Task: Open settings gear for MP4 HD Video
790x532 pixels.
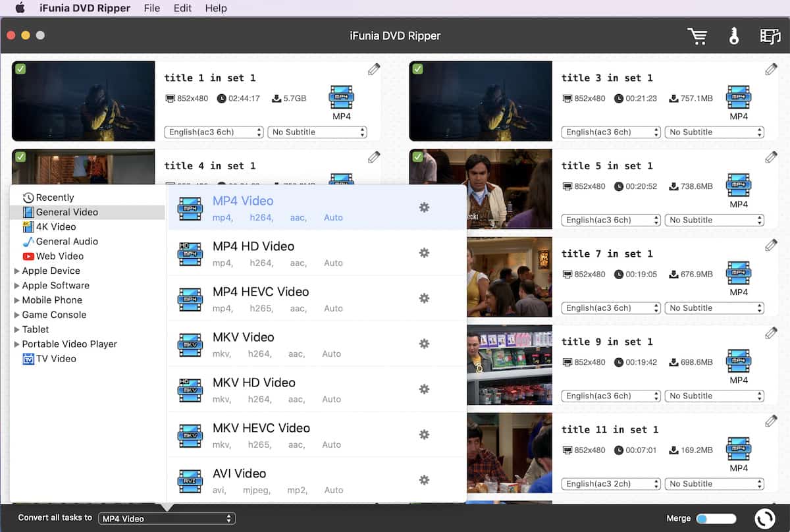Action: 424,253
